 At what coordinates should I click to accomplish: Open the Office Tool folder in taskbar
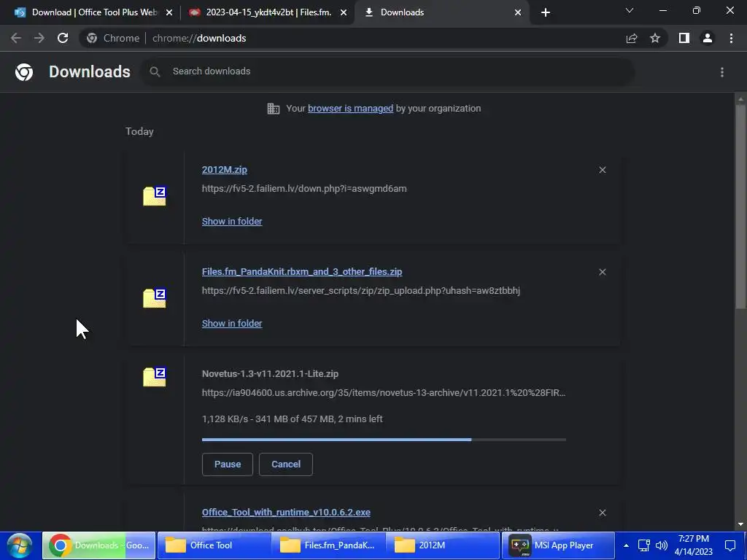tap(214, 545)
